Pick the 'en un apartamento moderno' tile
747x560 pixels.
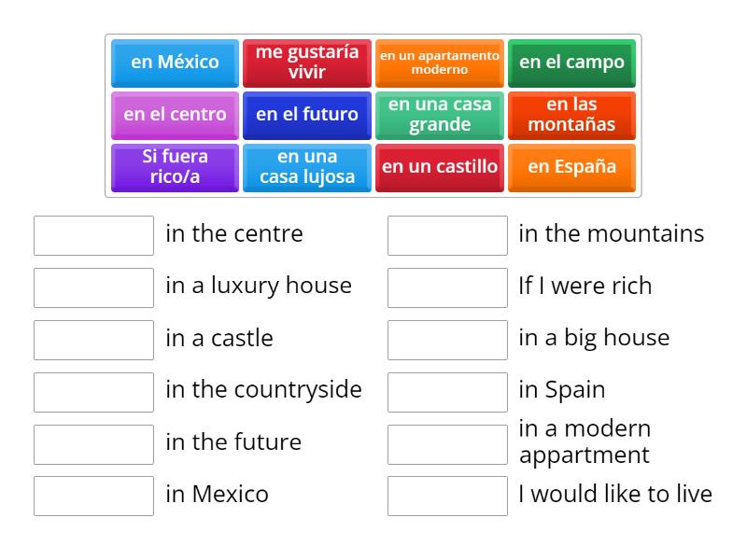click(440, 63)
